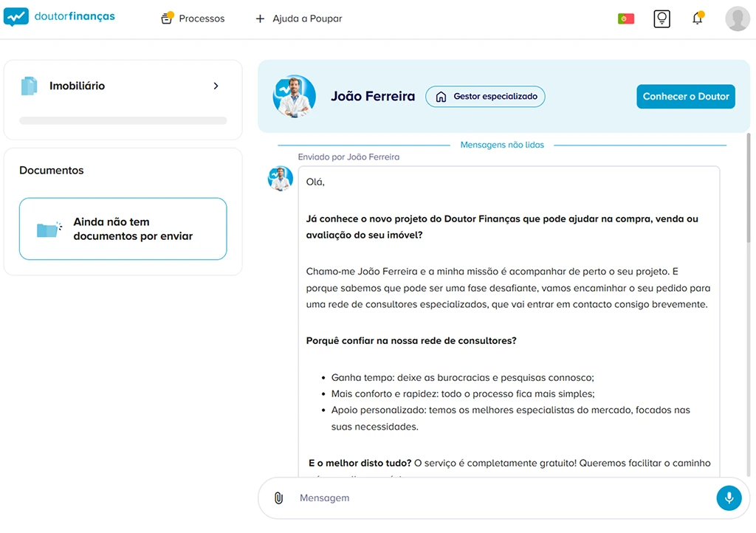
Task: Click the Mensagens não lidas divider label
Action: [502, 145]
